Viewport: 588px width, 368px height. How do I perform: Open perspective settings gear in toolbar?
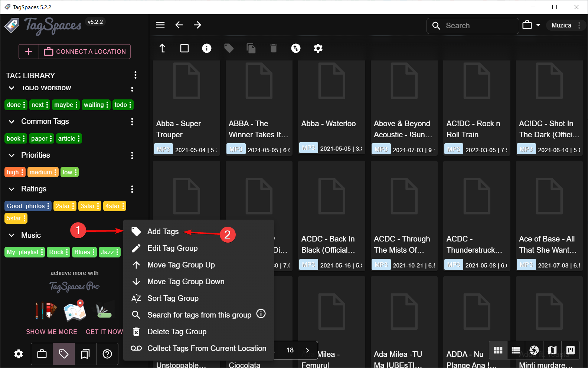[x=318, y=48]
